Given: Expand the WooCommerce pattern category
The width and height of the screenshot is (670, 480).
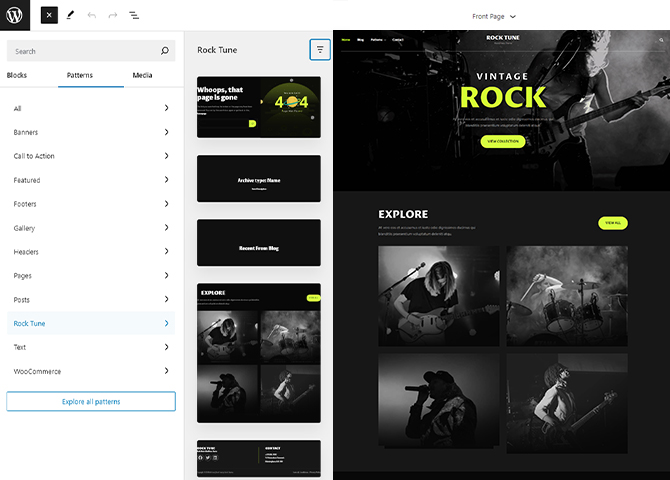Looking at the screenshot, I should point(90,371).
